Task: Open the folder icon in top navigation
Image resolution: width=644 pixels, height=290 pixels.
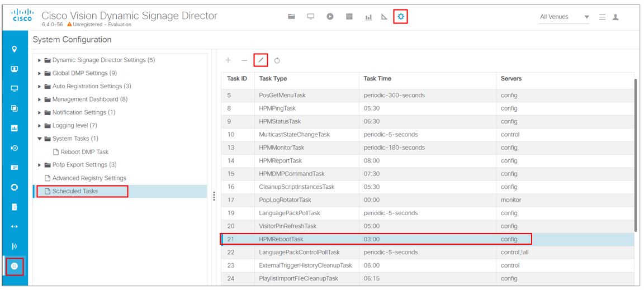Action: [x=292, y=16]
